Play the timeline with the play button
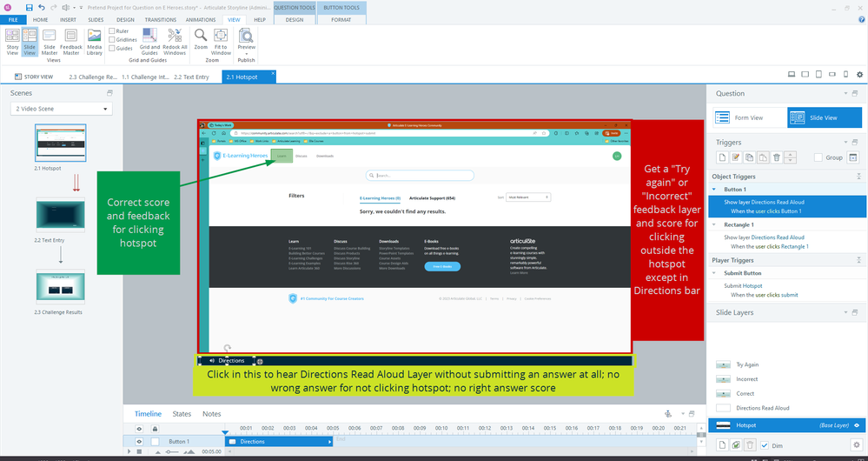The width and height of the screenshot is (868, 461). click(130, 451)
